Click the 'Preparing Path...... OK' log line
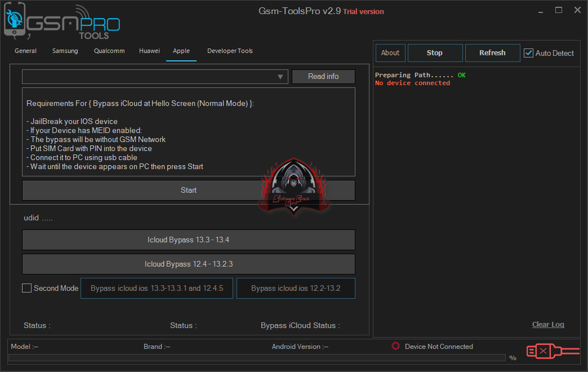Screen dimensions: 588x372 click(420, 75)
